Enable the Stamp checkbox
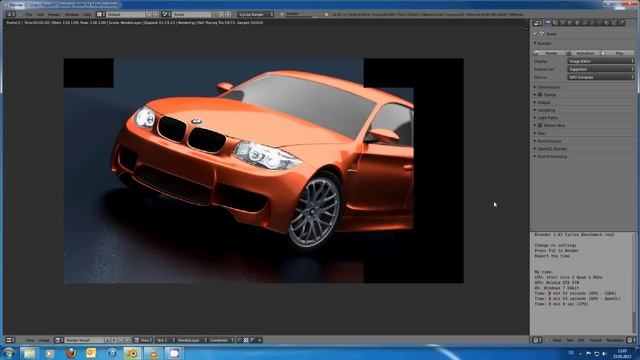Screen dimensions: 640x360 (540, 95)
